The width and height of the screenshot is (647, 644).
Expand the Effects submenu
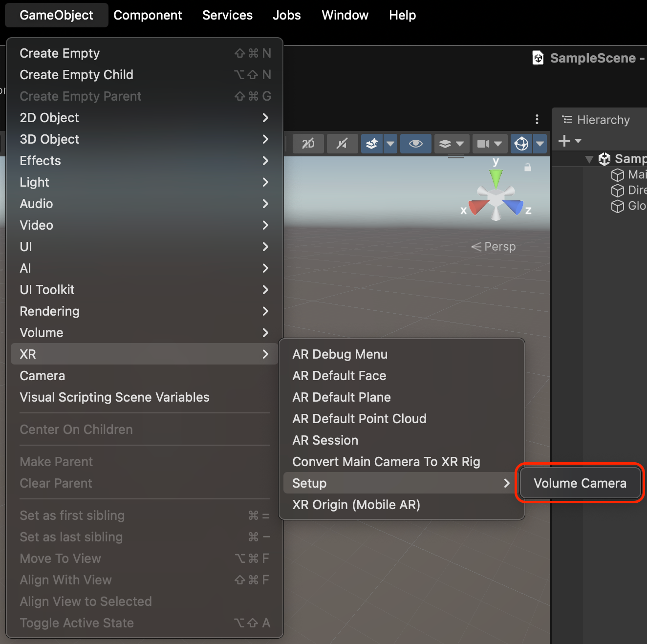coord(145,161)
